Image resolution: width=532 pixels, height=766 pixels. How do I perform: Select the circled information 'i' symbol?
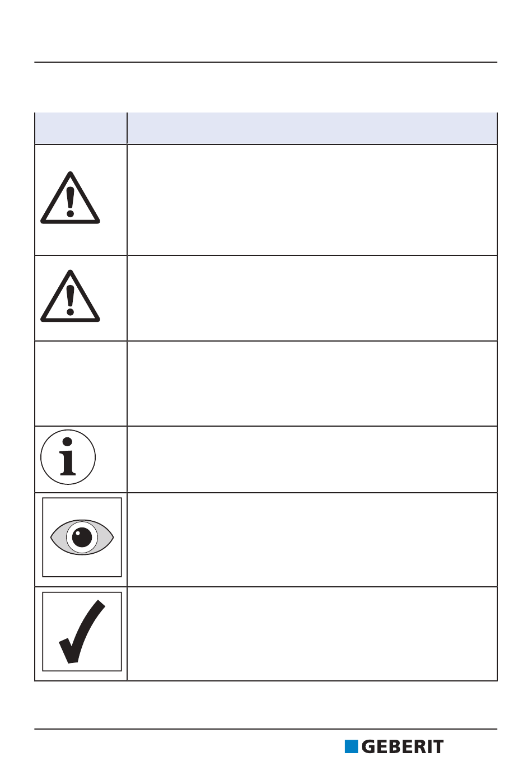(x=68, y=457)
